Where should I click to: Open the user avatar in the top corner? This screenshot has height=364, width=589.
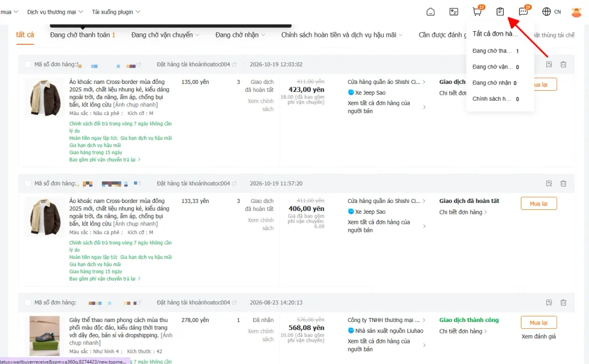(x=576, y=12)
